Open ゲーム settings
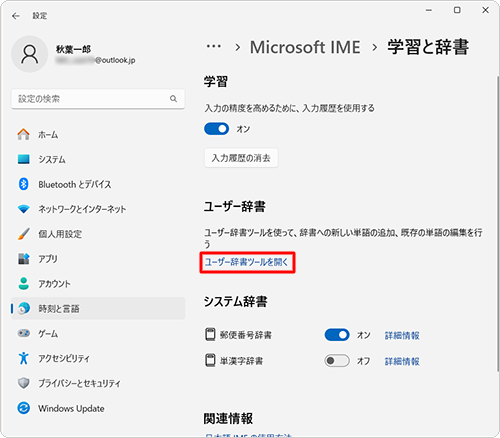The height and width of the screenshot is (438, 500). pos(98,333)
